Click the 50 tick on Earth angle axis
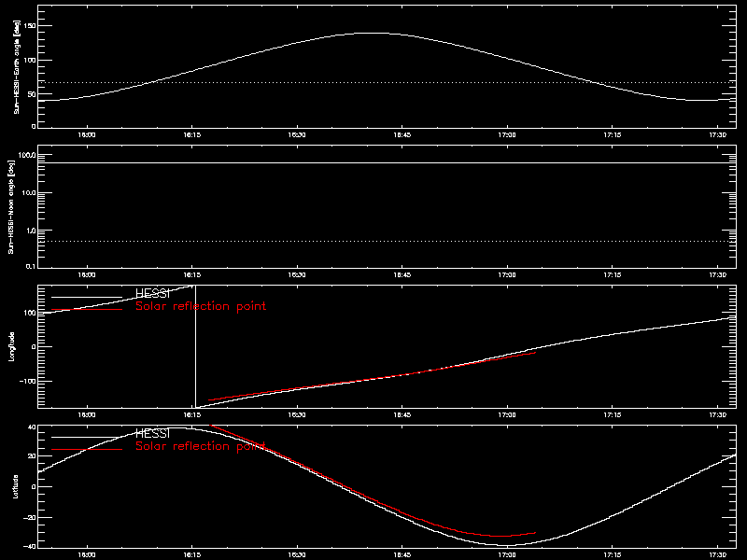 coord(32,94)
